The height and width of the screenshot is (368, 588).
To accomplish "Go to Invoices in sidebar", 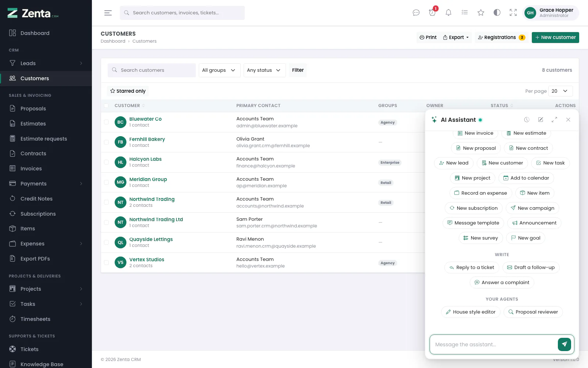I will coord(46,169).
